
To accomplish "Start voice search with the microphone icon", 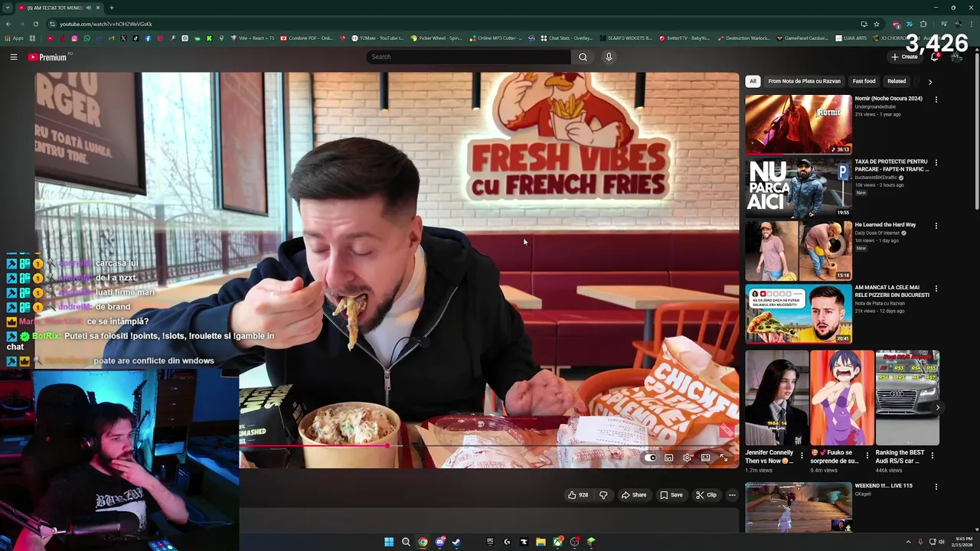I will pos(609,57).
